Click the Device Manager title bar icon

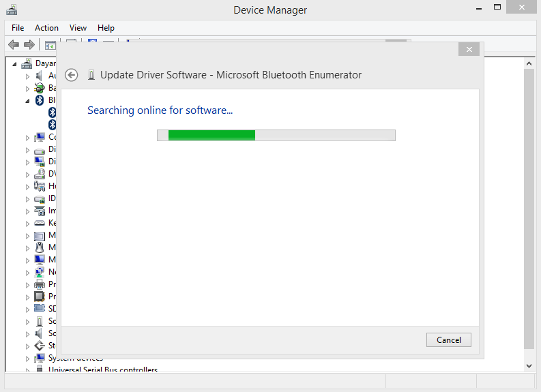pyautogui.click(x=12, y=10)
